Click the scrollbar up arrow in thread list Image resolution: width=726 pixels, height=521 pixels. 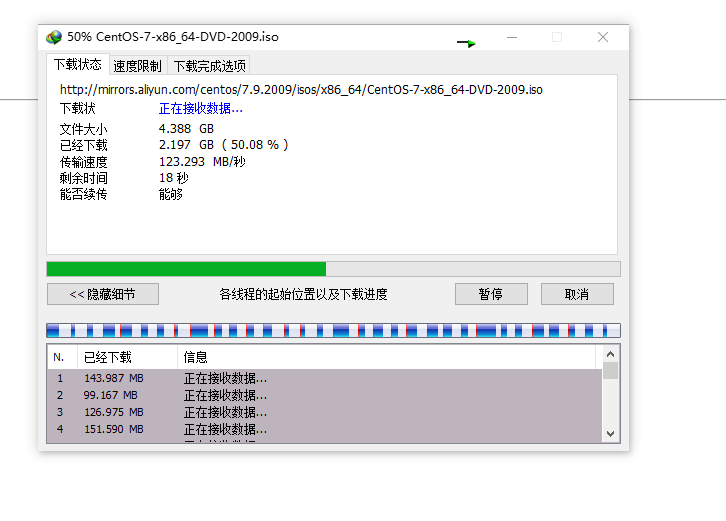[611, 354]
